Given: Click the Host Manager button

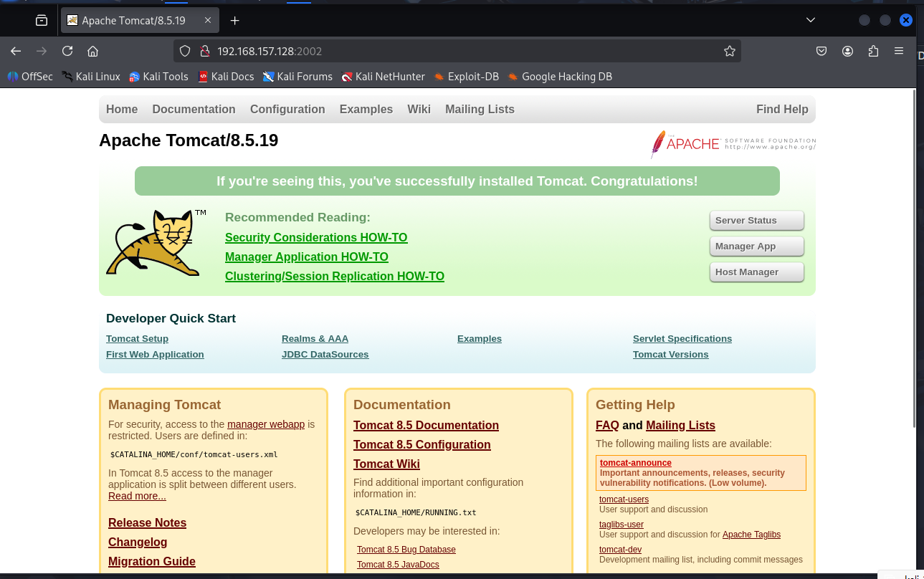Looking at the screenshot, I should [757, 272].
